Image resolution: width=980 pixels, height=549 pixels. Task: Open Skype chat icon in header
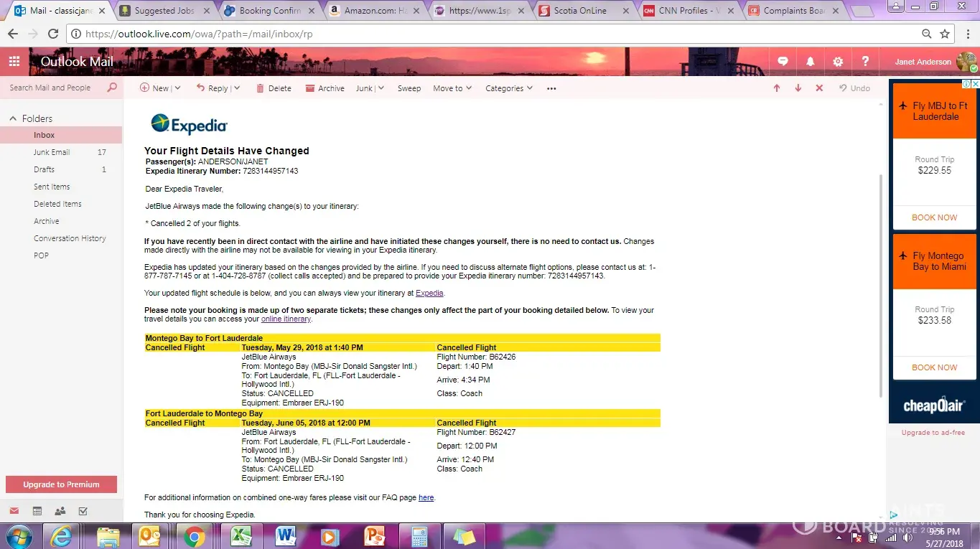[783, 62]
